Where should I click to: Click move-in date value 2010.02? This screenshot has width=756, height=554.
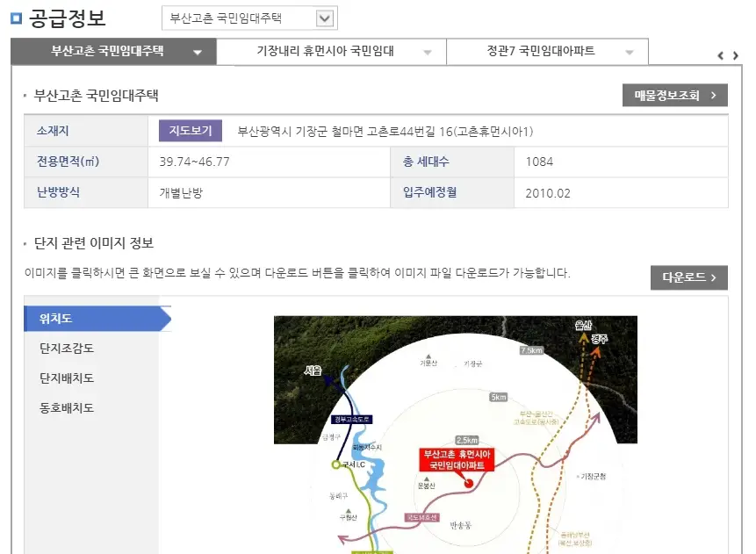548,193
